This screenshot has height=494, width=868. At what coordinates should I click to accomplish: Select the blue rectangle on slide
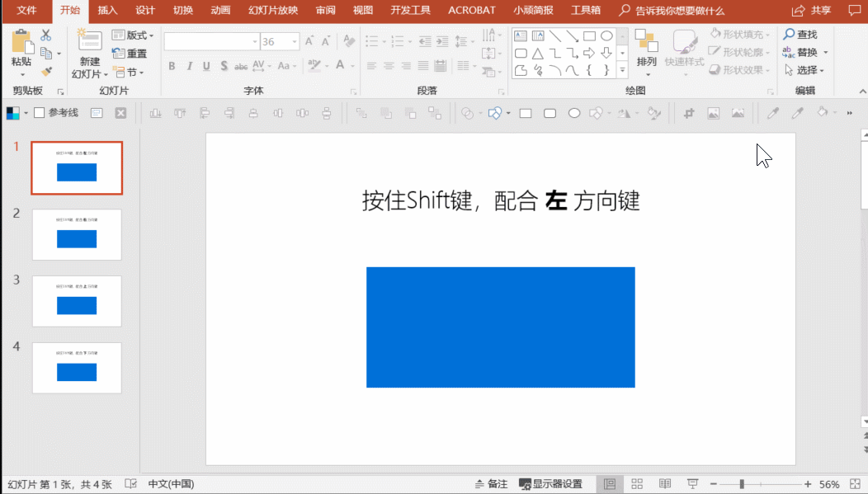point(501,327)
